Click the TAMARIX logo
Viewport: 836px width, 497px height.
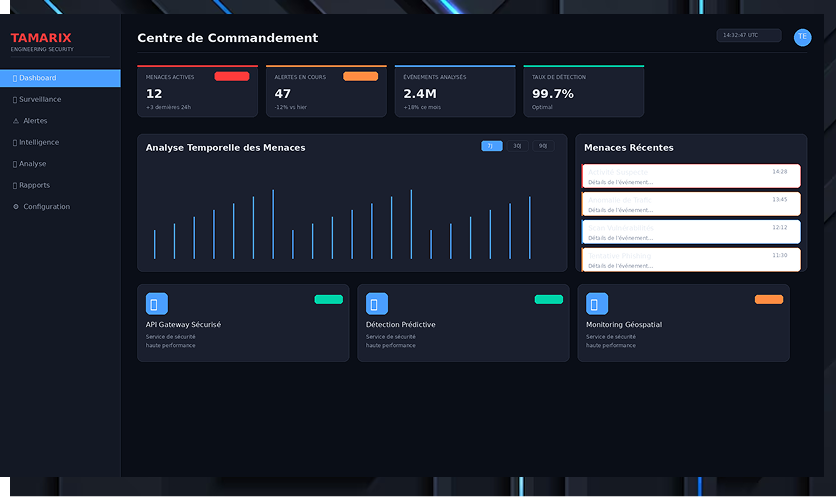(x=41, y=37)
